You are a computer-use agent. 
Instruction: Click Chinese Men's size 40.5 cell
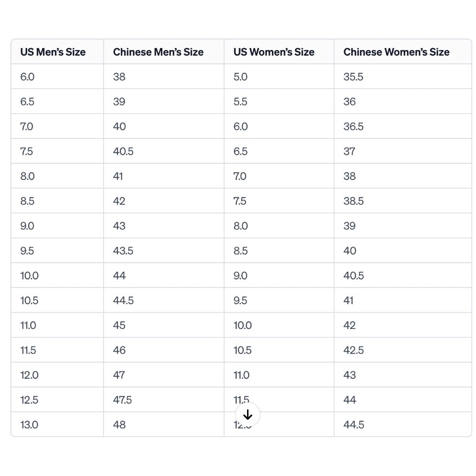pyautogui.click(x=123, y=151)
